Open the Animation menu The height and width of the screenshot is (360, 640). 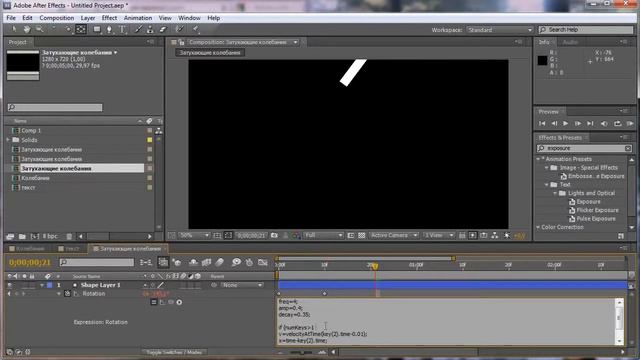tap(138, 18)
